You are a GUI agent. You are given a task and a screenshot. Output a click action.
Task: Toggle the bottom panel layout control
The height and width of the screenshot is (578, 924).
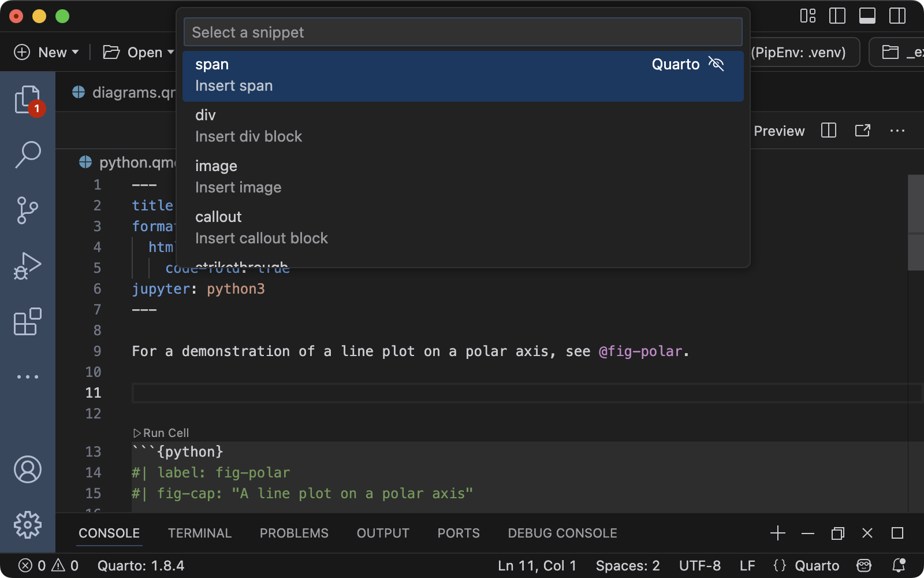click(x=867, y=16)
